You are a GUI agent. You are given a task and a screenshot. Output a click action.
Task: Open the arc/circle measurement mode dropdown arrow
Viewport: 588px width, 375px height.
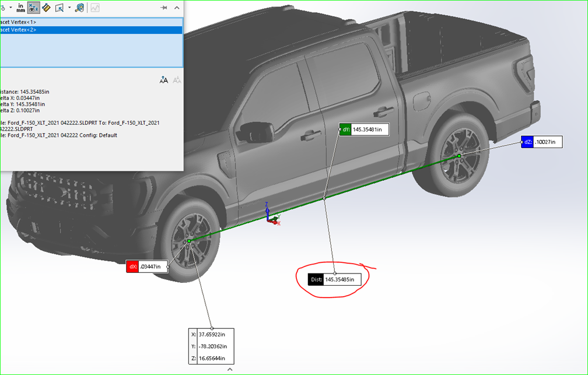tap(10, 8)
